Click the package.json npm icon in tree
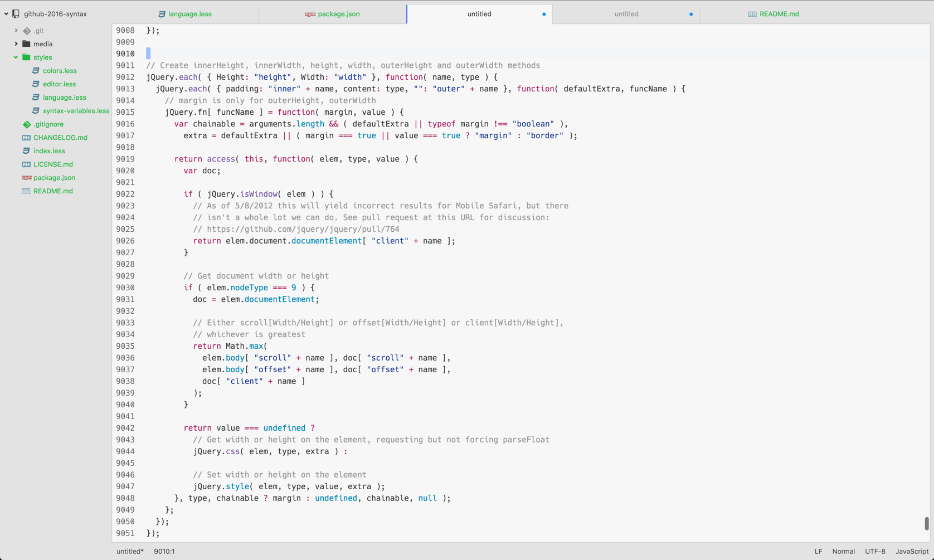Viewport: 934px width, 560px height. tap(26, 178)
